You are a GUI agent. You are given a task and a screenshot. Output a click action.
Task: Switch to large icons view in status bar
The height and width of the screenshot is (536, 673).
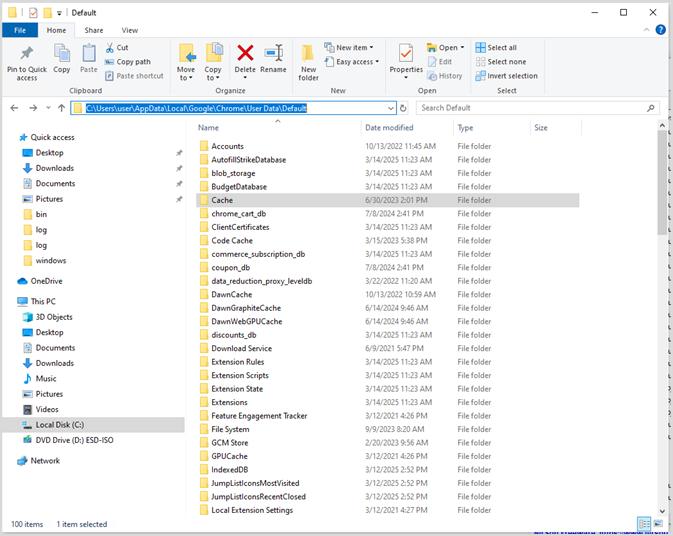[x=658, y=524]
